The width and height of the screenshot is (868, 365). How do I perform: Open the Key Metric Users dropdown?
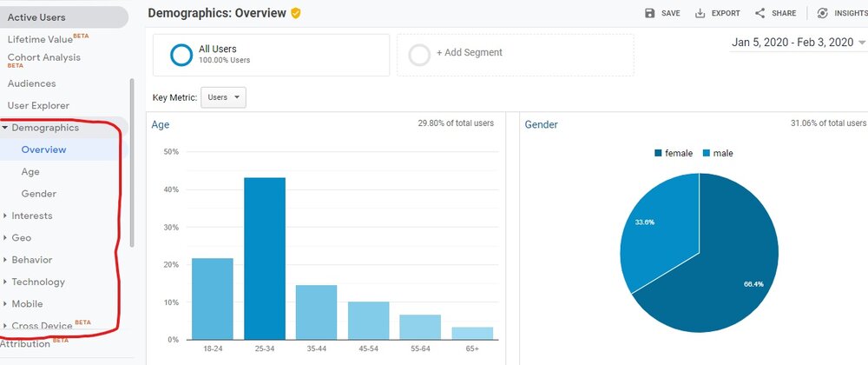click(224, 97)
